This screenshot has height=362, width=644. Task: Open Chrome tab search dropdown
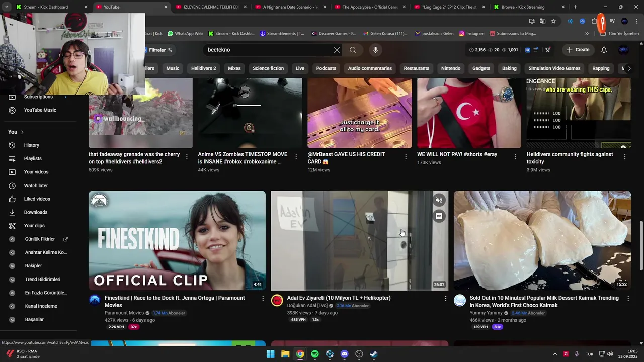pos(7,7)
